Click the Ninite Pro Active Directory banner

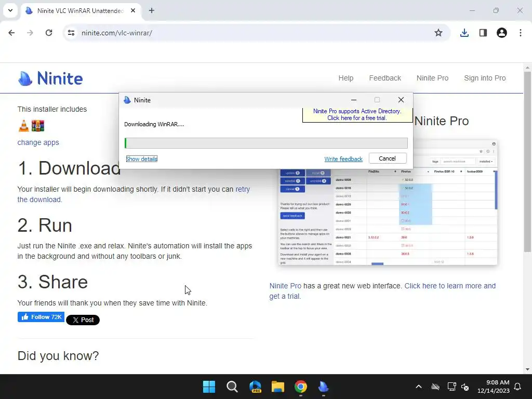(357, 115)
